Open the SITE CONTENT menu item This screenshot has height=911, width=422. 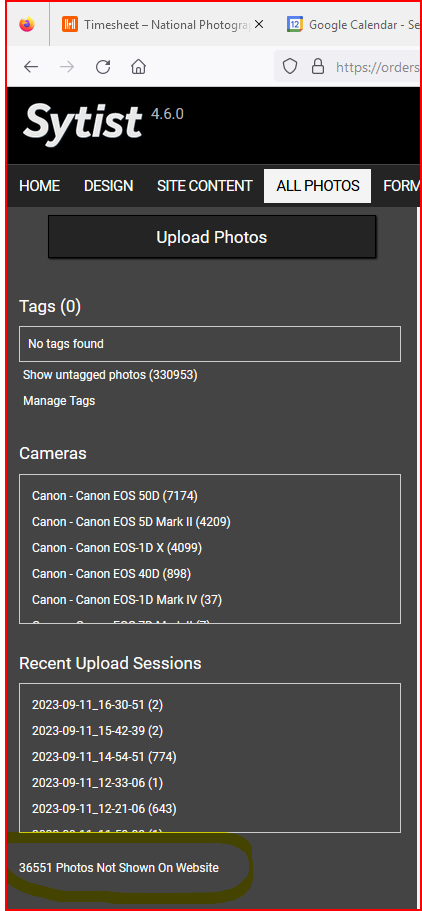point(205,186)
